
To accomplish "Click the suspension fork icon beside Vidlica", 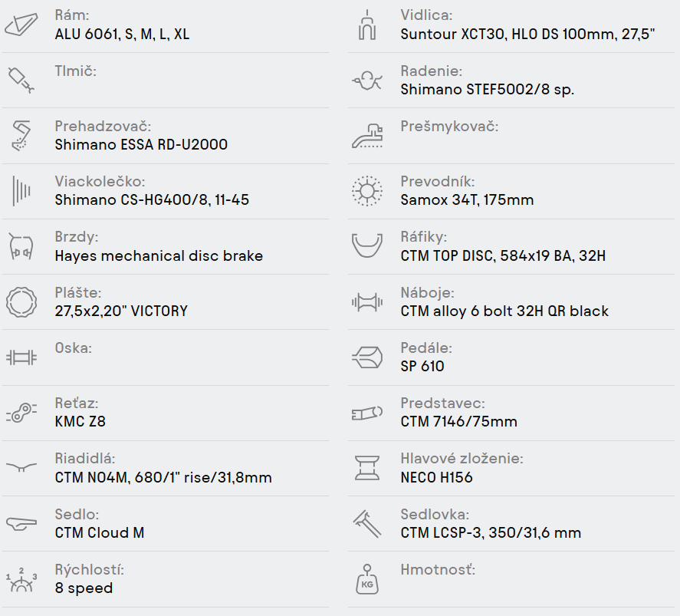I will pos(367,25).
